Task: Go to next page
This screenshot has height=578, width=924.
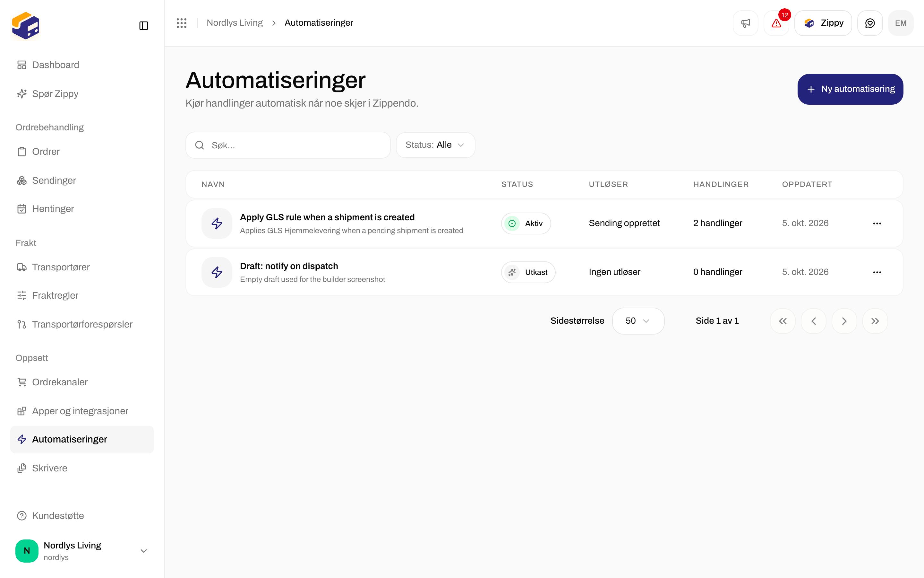Action: [x=844, y=321]
